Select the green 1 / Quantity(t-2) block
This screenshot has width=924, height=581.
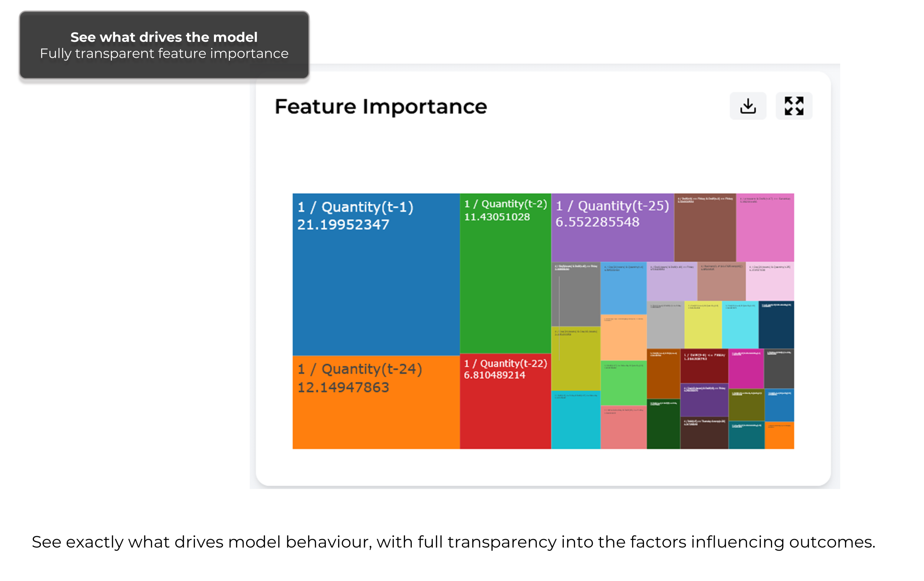tap(505, 273)
